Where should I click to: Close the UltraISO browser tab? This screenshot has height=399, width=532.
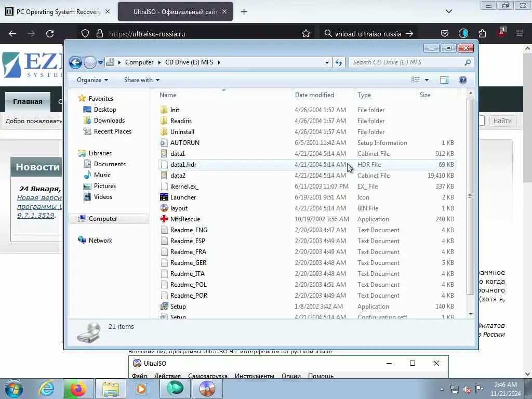click(x=224, y=11)
